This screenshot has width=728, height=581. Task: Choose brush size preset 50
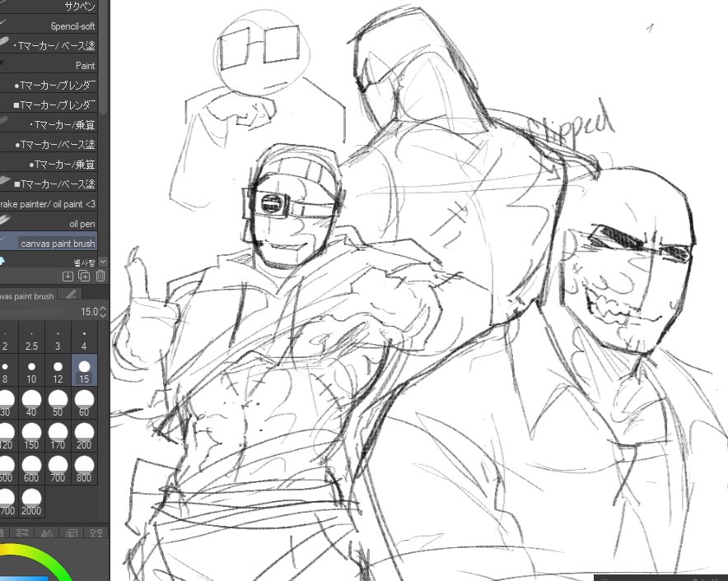click(x=58, y=404)
